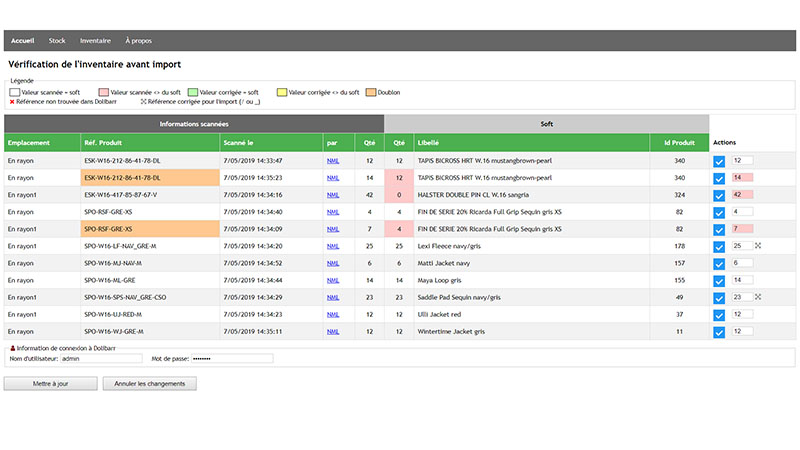
Task: Open the Inventaire menu
Action: (x=95, y=41)
